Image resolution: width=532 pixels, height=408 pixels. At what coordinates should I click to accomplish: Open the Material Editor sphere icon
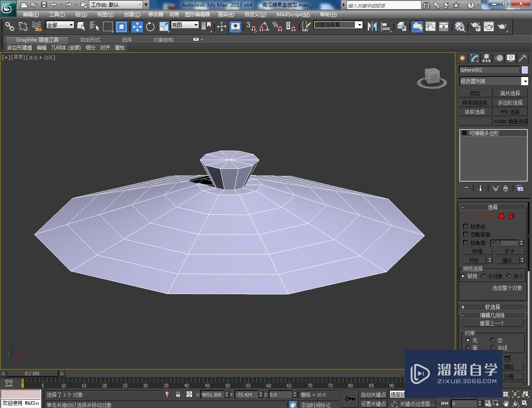click(460, 27)
